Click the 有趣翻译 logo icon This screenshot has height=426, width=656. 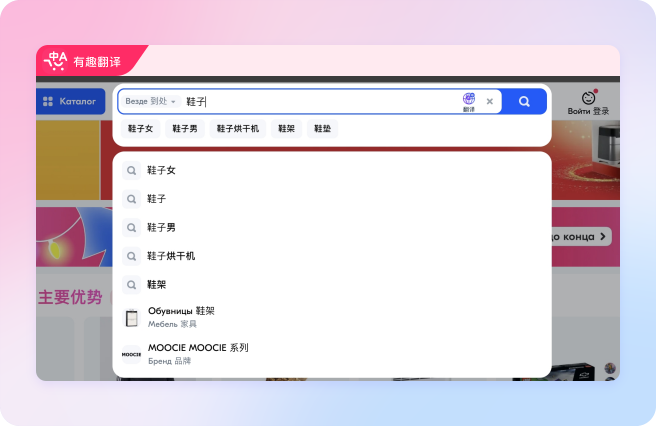(x=56, y=62)
